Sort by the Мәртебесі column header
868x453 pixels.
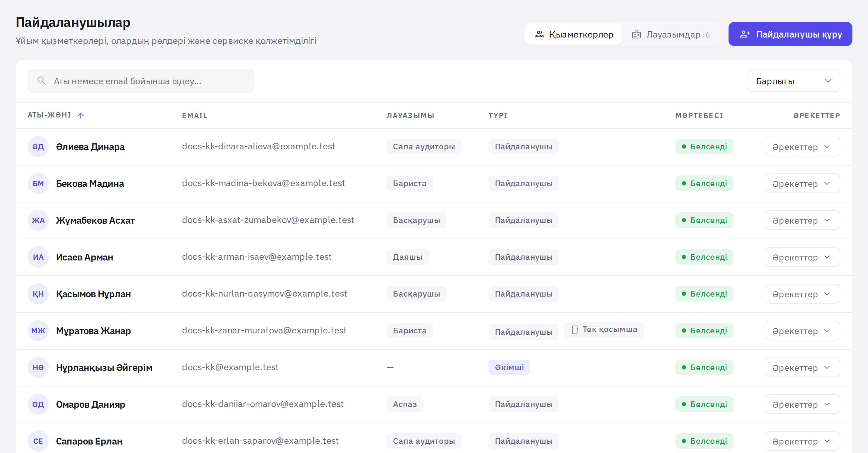tap(699, 115)
